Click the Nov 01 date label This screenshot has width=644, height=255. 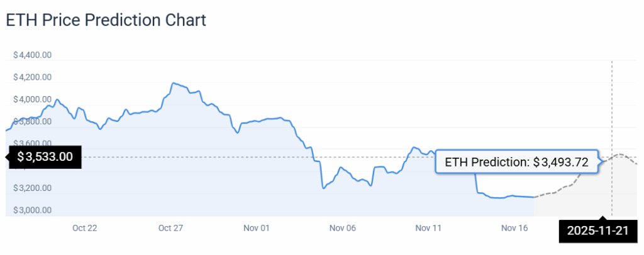coord(256,228)
